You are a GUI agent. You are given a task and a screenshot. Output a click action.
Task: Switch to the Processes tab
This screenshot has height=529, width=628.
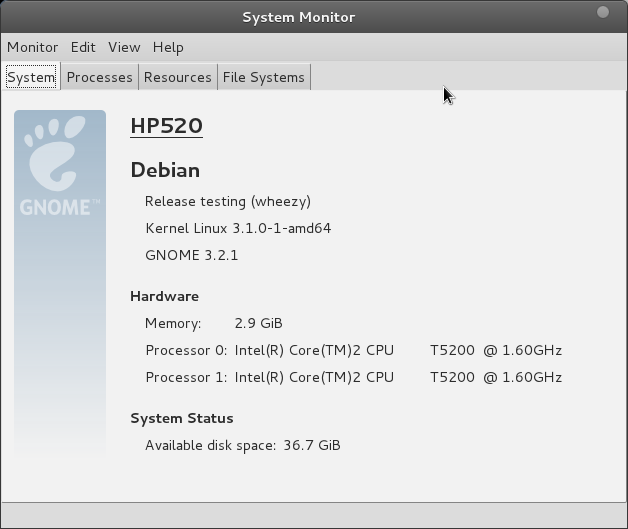[99, 77]
